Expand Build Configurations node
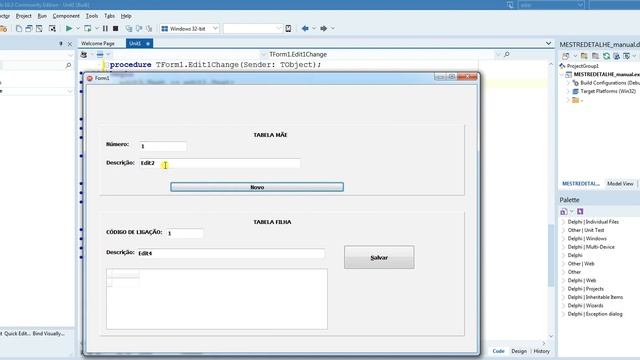The image size is (640, 360). tap(568, 83)
